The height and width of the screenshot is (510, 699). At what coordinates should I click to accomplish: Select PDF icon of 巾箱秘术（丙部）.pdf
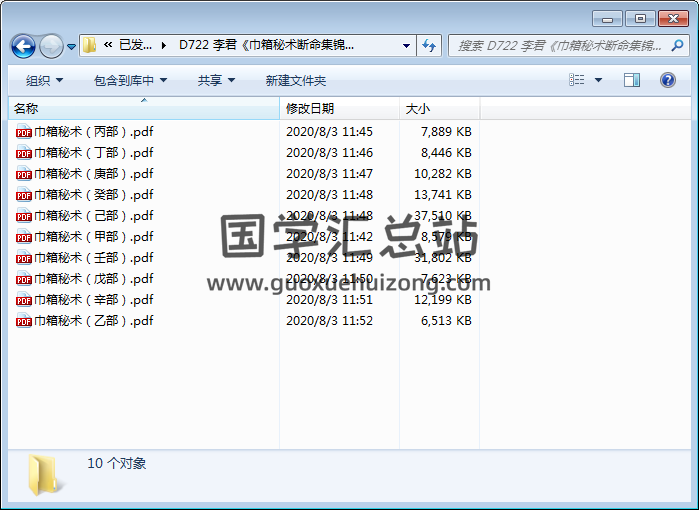click(x=24, y=132)
